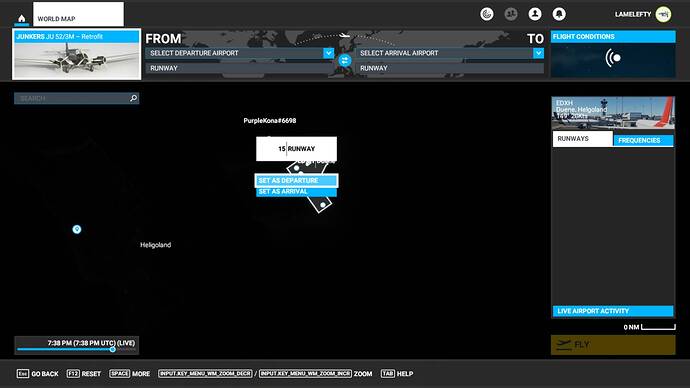Open the marketplace icon in the top bar
The height and width of the screenshot is (388, 690).
click(487, 14)
